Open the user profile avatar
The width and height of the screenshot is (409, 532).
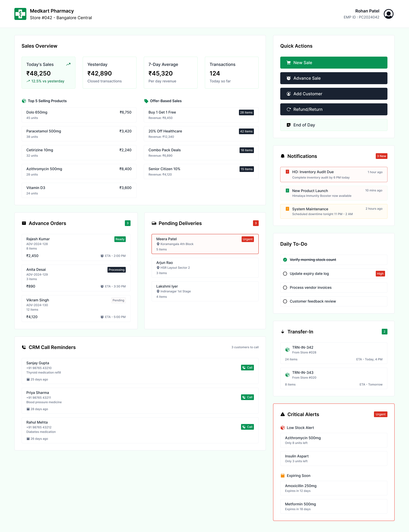click(389, 14)
